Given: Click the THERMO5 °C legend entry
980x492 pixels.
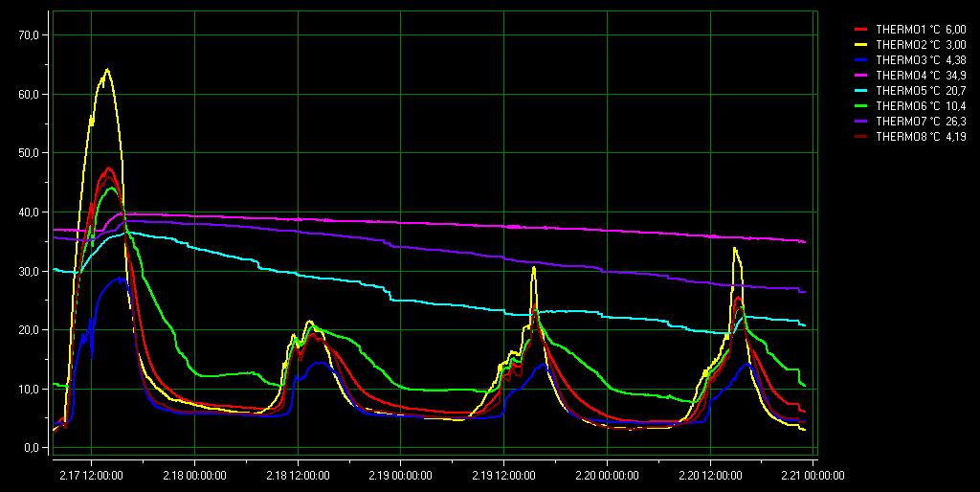Looking at the screenshot, I should click(910, 91).
